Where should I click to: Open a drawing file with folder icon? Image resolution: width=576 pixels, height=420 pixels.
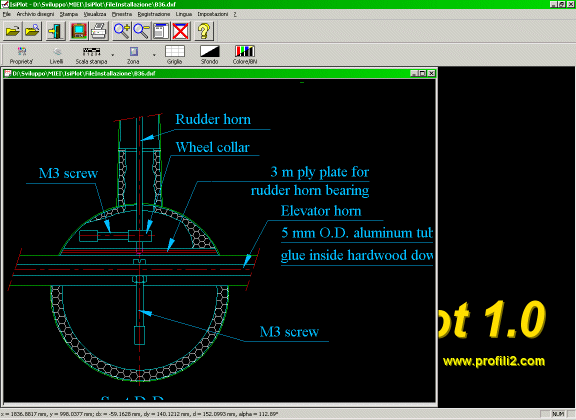(12, 31)
